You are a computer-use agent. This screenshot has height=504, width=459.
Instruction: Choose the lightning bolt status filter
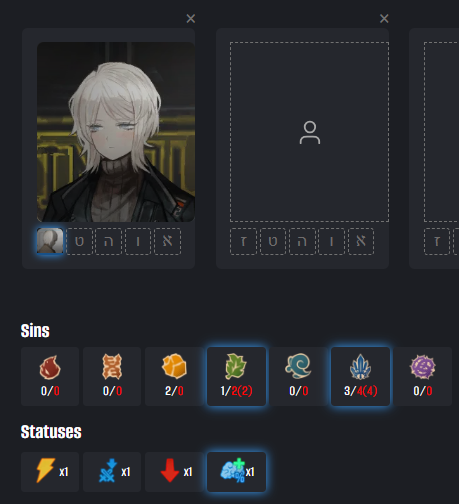click(50, 472)
